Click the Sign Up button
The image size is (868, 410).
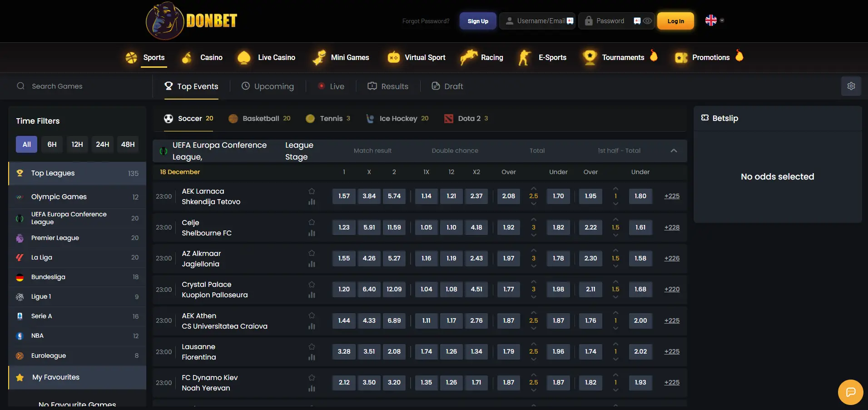[477, 20]
